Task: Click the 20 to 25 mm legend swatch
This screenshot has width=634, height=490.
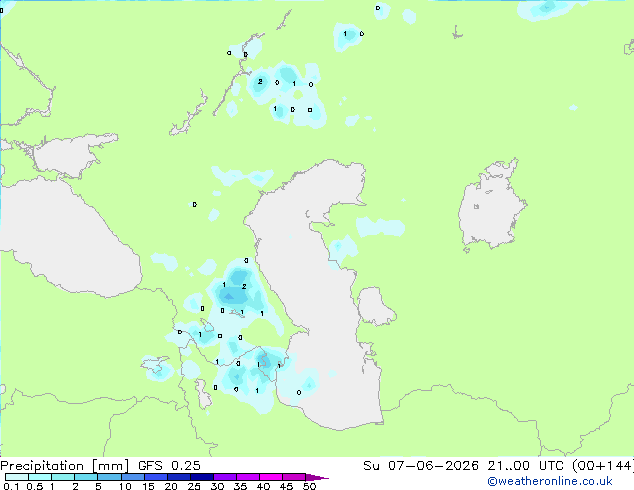Action: (178, 477)
